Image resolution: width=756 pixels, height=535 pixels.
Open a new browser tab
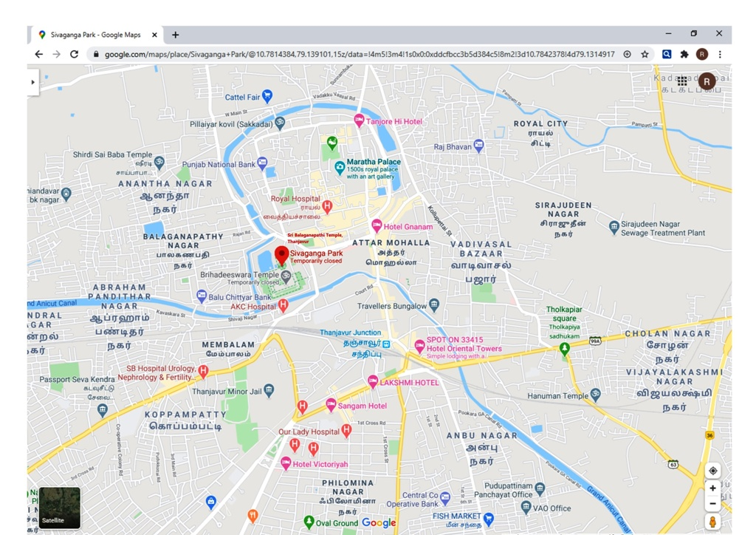(175, 35)
